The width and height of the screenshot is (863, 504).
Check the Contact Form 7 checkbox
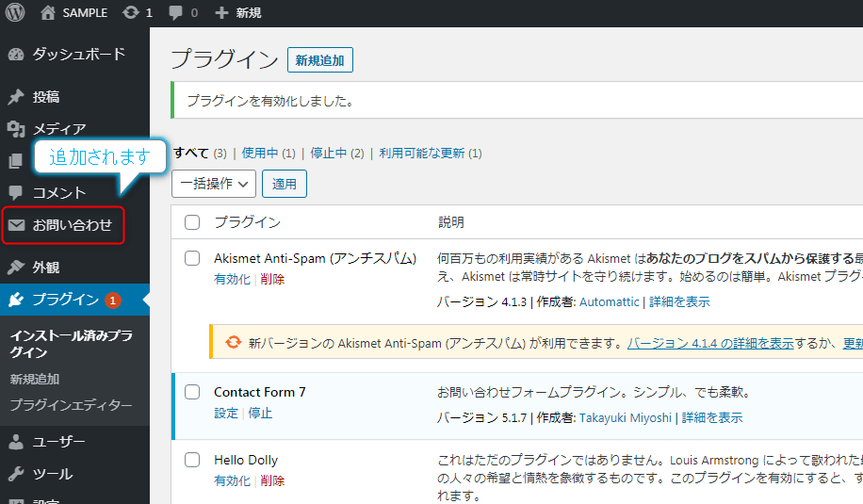(x=192, y=392)
